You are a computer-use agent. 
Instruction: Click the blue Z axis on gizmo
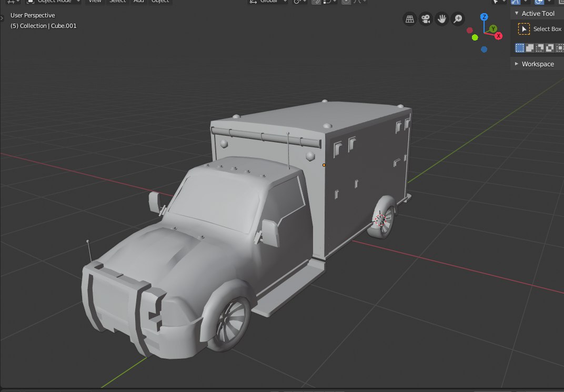[x=484, y=17]
